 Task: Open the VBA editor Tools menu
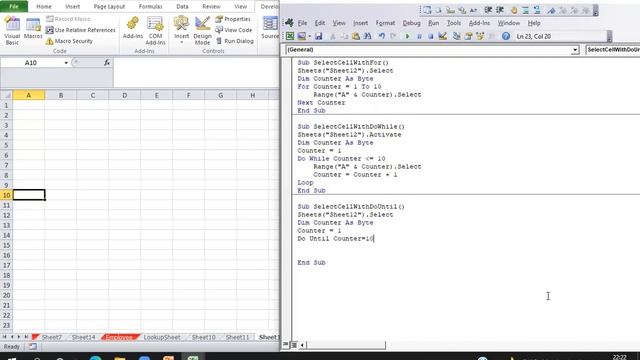(x=453, y=23)
